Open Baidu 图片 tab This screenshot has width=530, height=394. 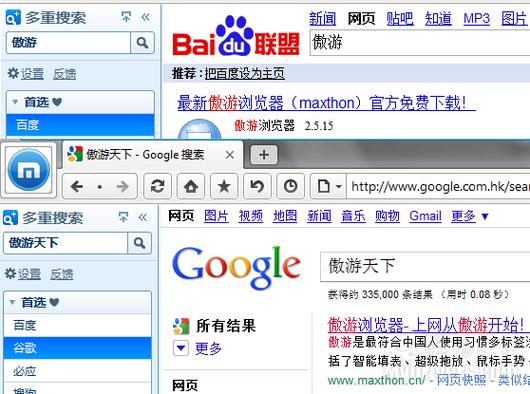point(514,18)
